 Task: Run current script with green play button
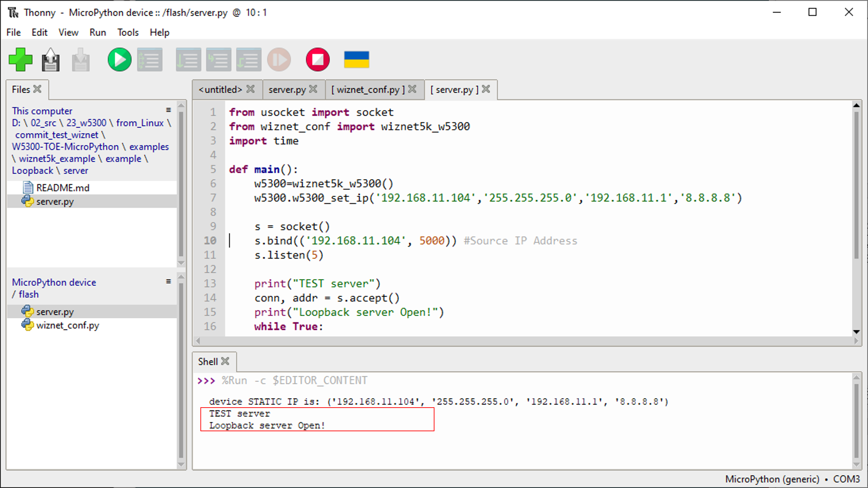[119, 60]
